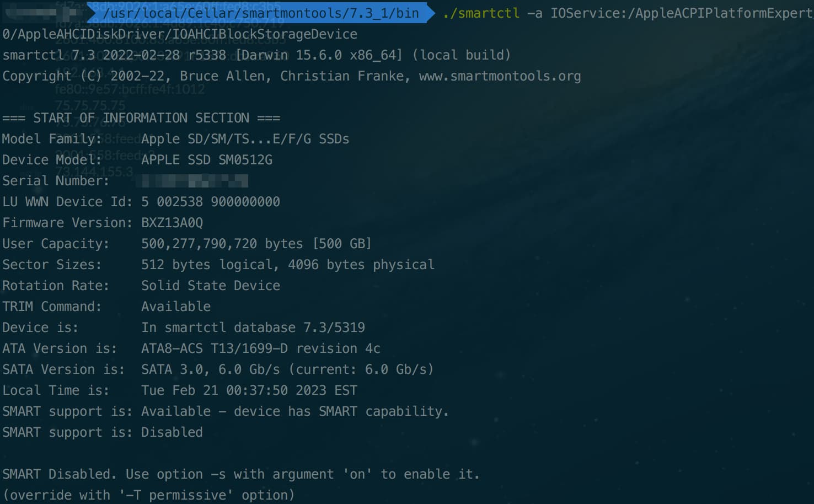Click the SMART support Disabled value
Screen dimensions: 814x504
click(x=172, y=432)
